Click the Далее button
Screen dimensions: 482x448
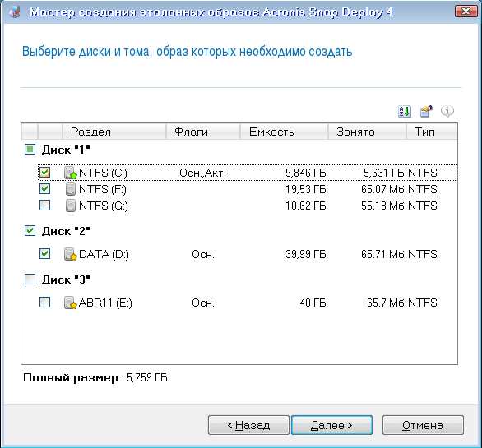331,425
